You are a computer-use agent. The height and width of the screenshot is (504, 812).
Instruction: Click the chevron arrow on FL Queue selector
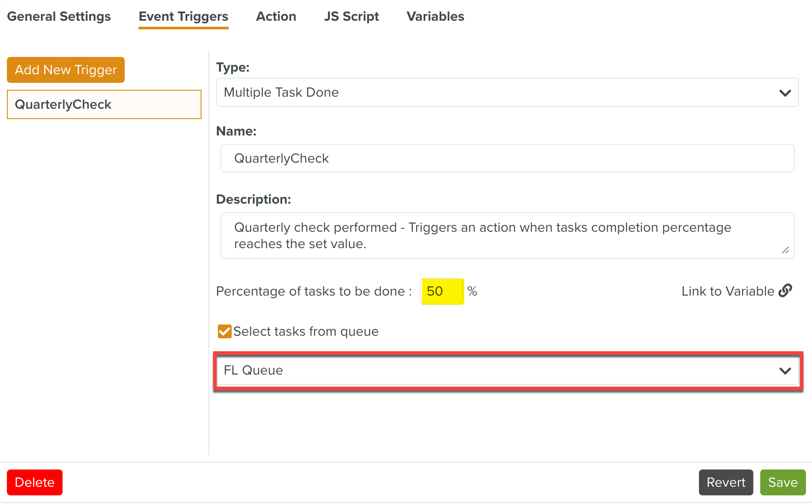[785, 371]
